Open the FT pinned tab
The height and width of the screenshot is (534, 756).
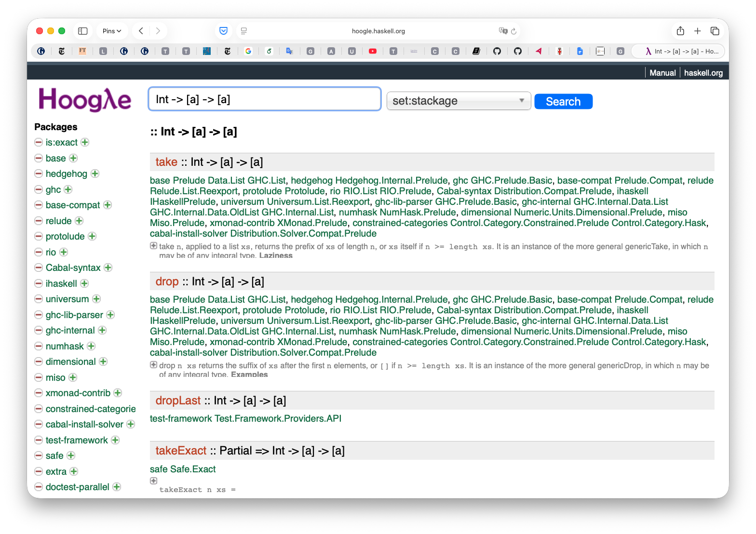[82, 51]
